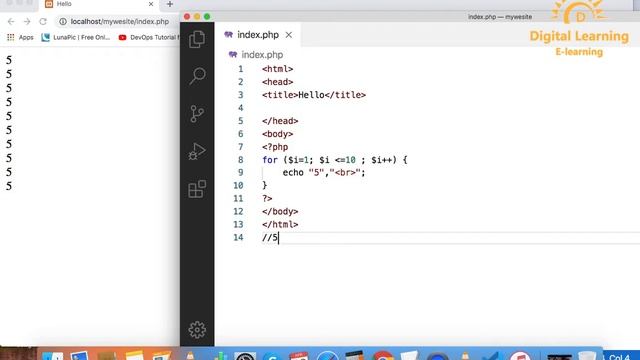Image resolution: width=640 pixels, height=360 pixels.
Task: Open the Source Control view in VS Code
Action: point(197,113)
